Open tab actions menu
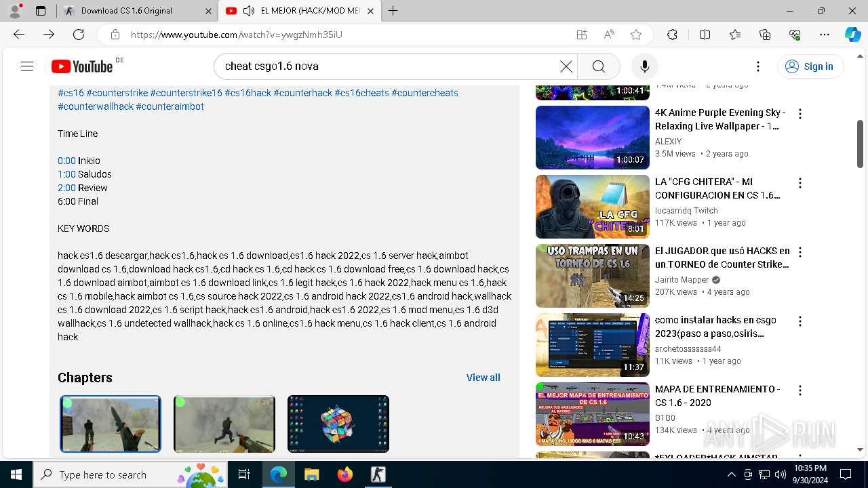The width and height of the screenshot is (868, 488). tap(41, 11)
